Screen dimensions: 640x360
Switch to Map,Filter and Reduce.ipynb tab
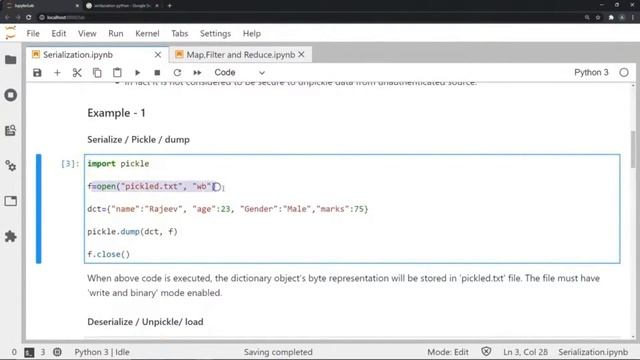[x=241, y=55]
